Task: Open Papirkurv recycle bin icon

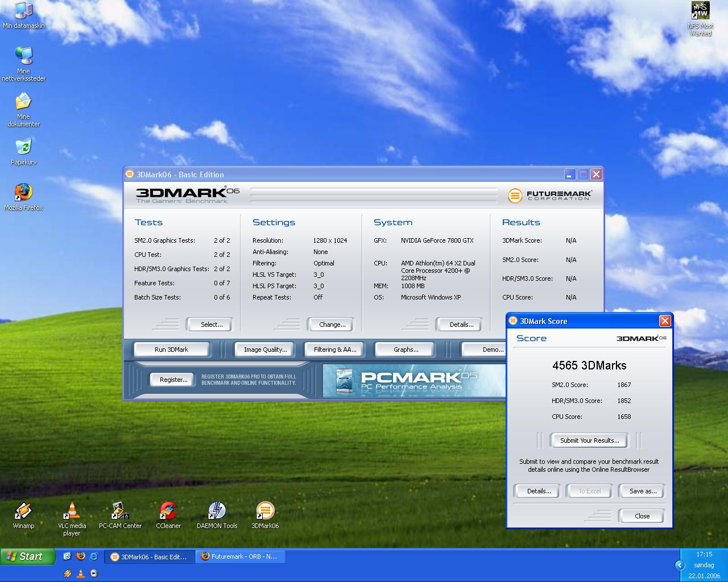Action: click(x=23, y=152)
